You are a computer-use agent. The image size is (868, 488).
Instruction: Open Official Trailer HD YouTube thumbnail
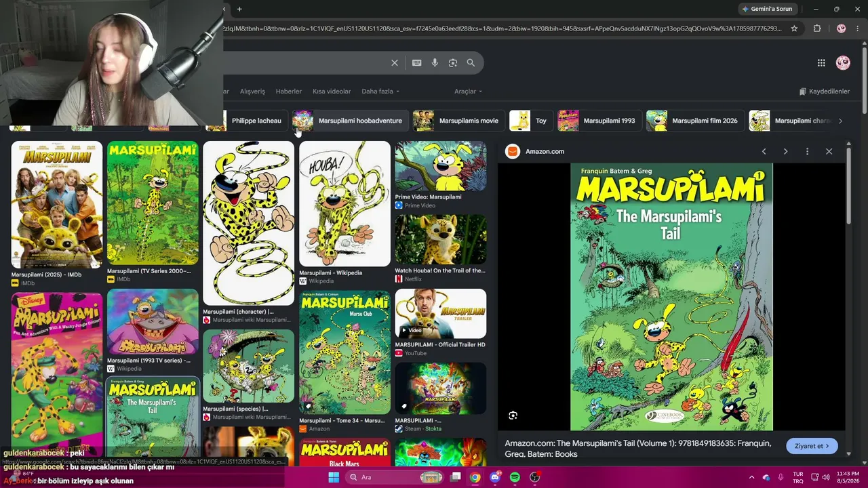click(x=441, y=313)
